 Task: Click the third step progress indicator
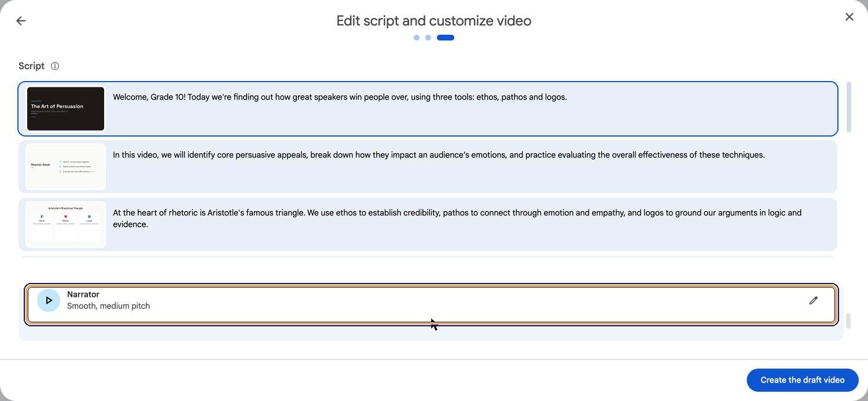point(446,38)
